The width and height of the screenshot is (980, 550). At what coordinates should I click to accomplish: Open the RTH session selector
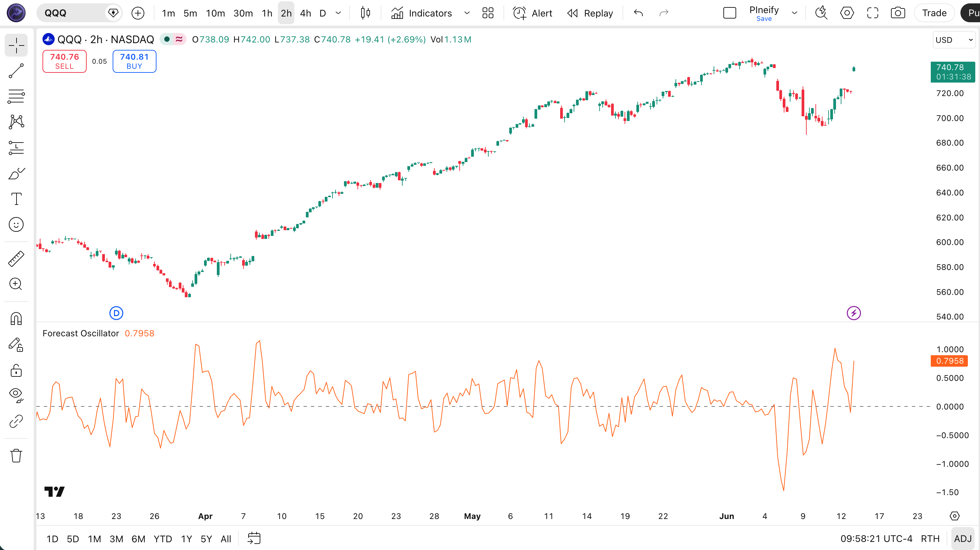[930, 539]
